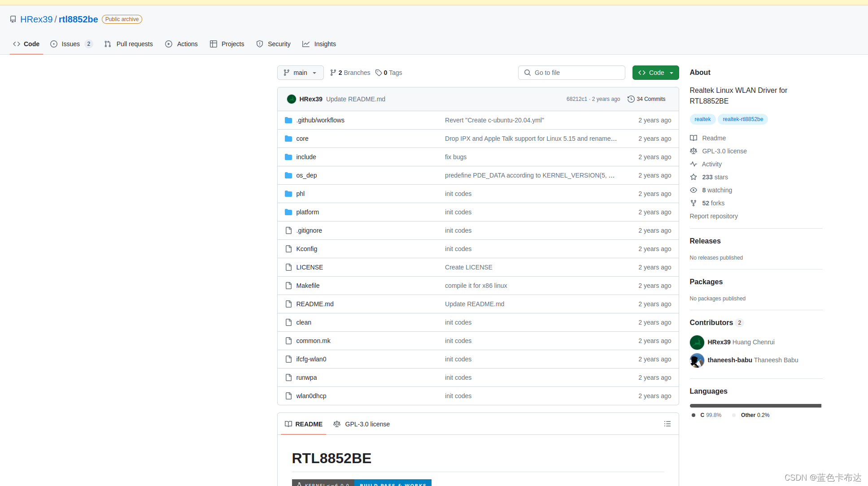Open the common.mk file
The width and height of the screenshot is (868, 486).
click(313, 341)
